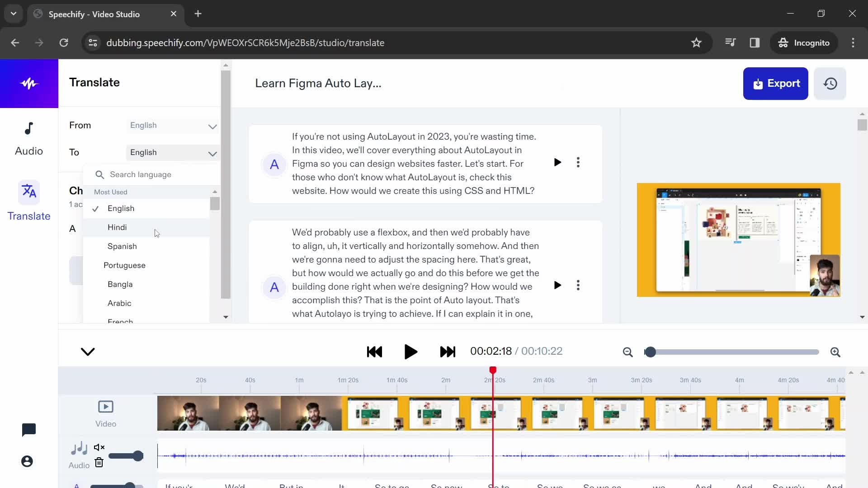Bookmark this page with star icon
The height and width of the screenshot is (488, 868).
coord(696,42)
